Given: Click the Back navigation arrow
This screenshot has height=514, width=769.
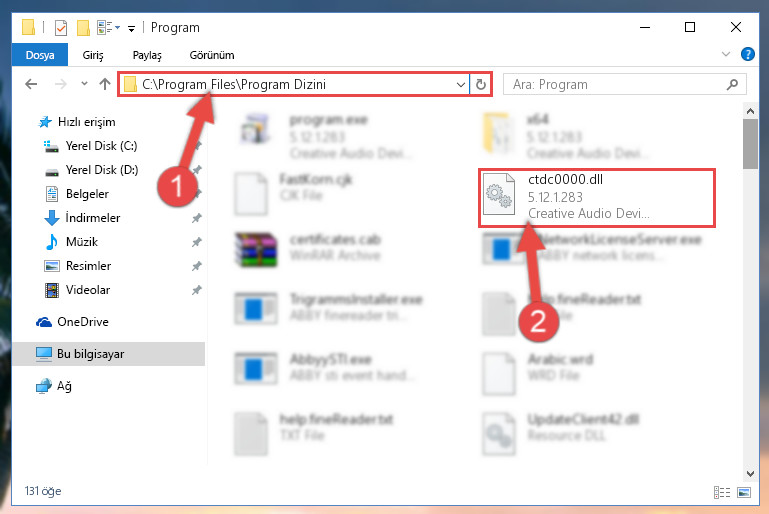Looking at the screenshot, I should tap(31, 84).
